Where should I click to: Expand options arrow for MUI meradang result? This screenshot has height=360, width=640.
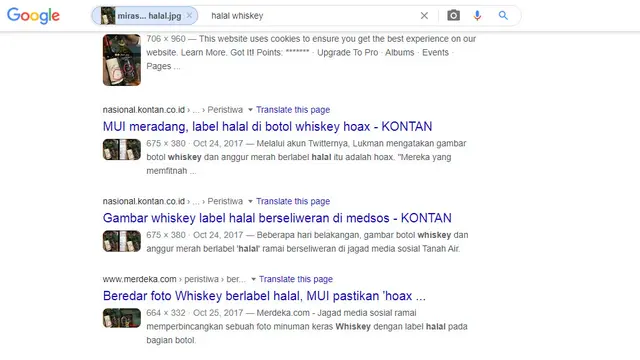point(250,110)
